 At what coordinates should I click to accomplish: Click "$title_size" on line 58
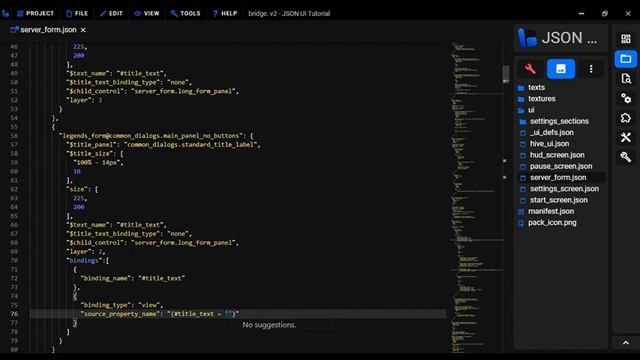[x=89, y=153]
